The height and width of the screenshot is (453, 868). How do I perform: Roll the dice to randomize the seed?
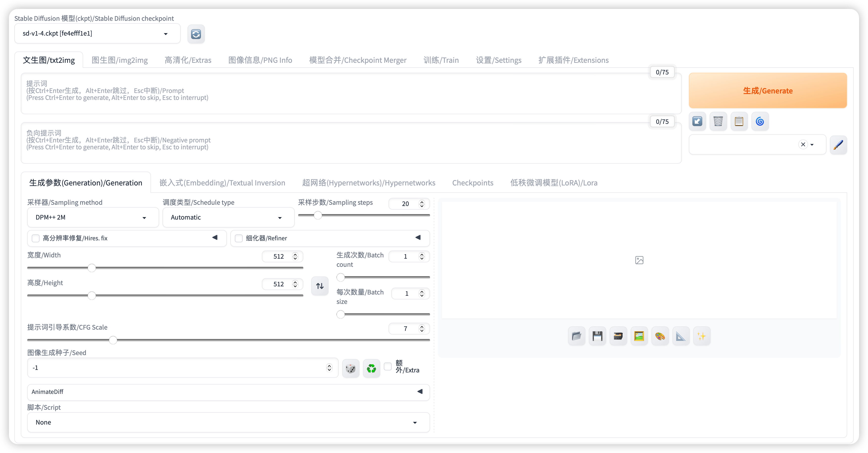point(350,368)
